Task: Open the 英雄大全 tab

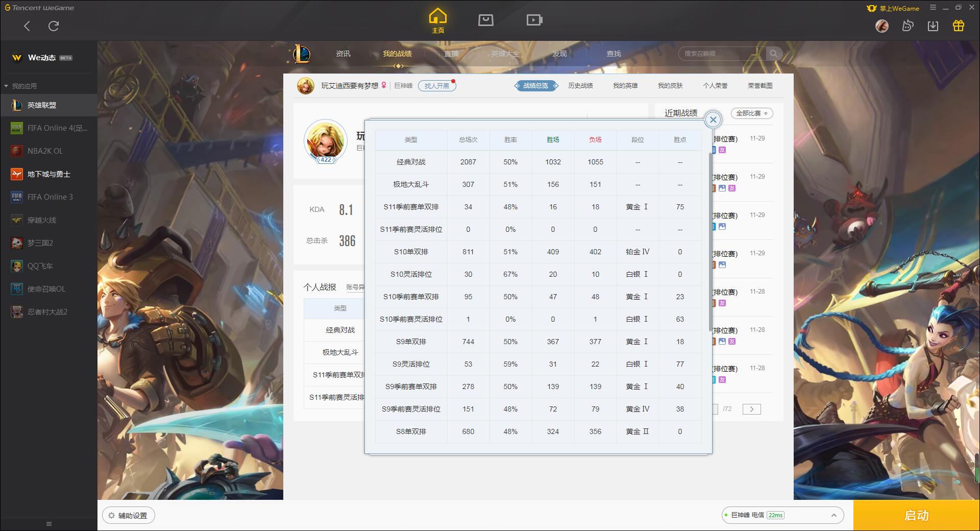Action: click(505, 54)
